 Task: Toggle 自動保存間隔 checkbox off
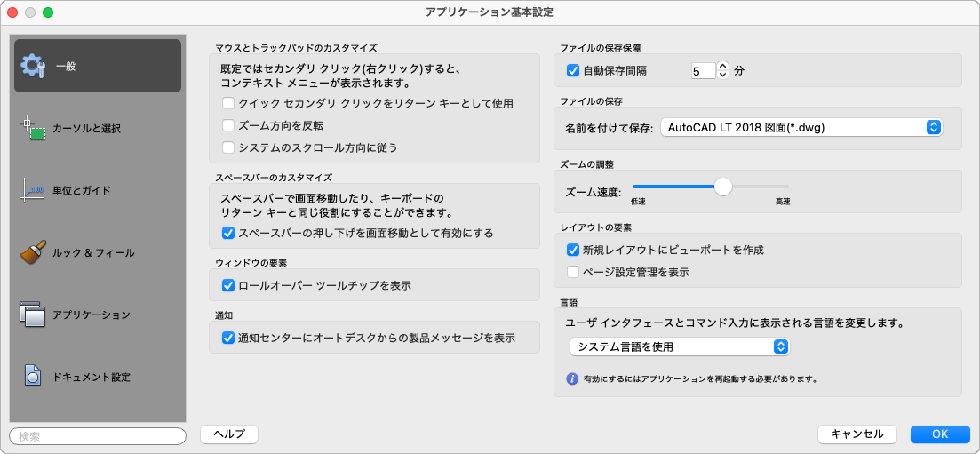coord(573,69)
